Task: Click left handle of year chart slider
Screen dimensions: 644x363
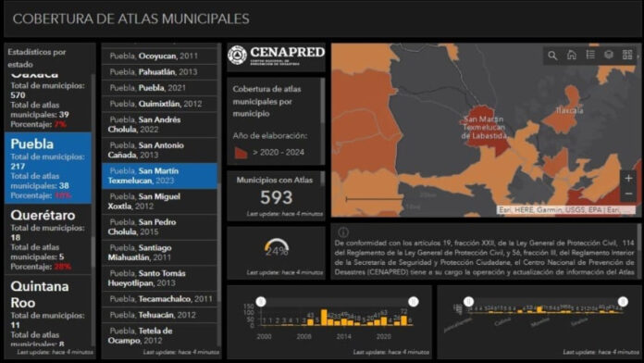Action: pyautogui.click(x=261, y=302)
